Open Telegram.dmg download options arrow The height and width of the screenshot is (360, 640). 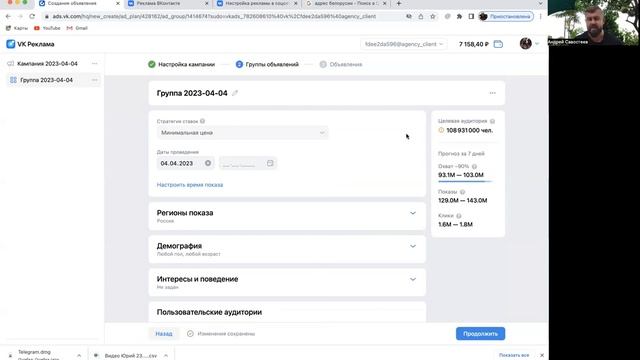[79, 356]
